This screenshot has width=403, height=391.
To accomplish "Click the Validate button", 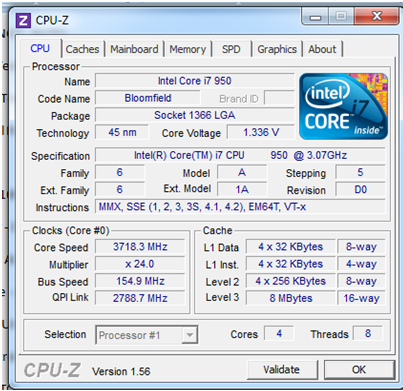I will click(282, 370).
